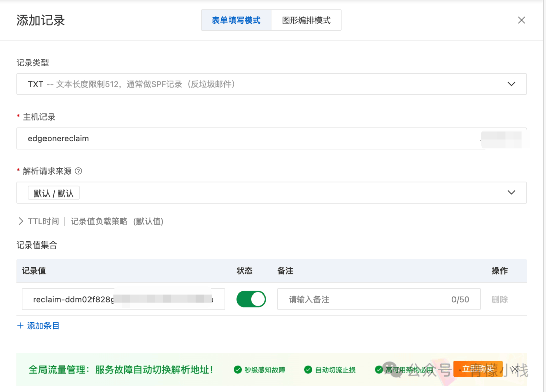Click 删除 in the 操作 column
Screen dimensions: 546x392
click(x=499, y=299)
